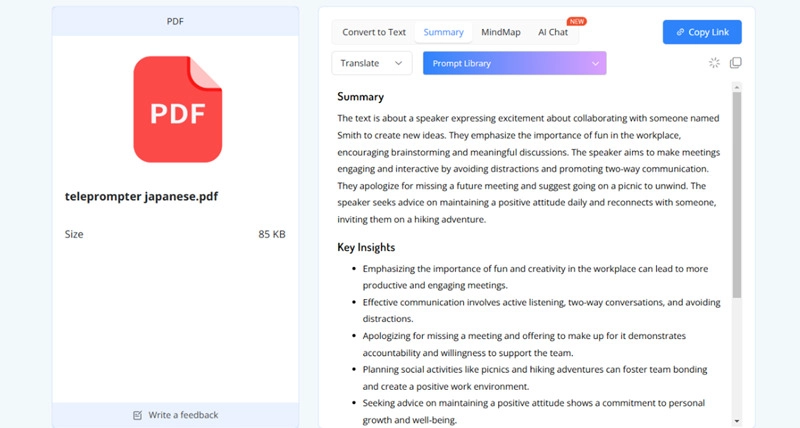Viewport: 800px width, 428px height.
Task: Open the MindMap tab
Action: point(501,32)
